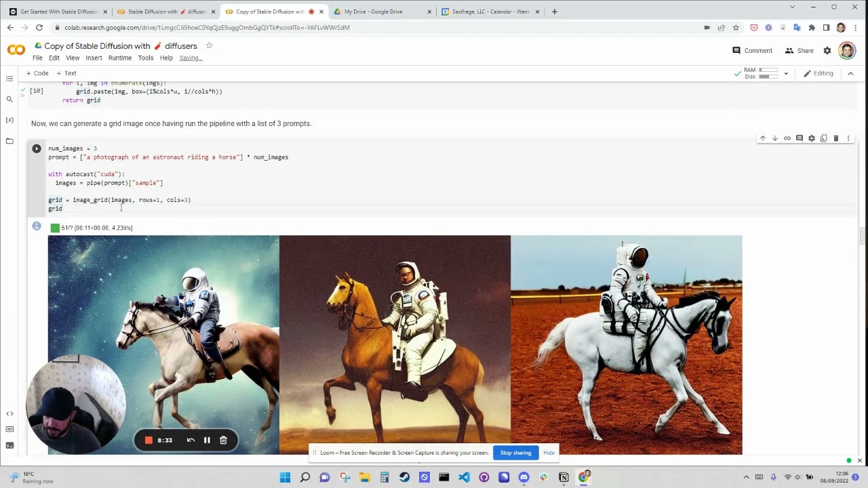Star the notebook title
868x488 pixels.
tap(209, 45)
